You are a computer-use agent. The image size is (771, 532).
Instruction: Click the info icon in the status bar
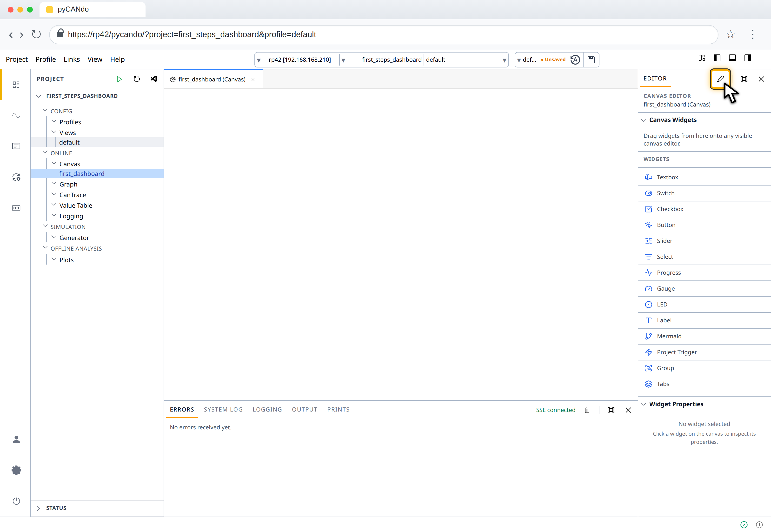759,525
